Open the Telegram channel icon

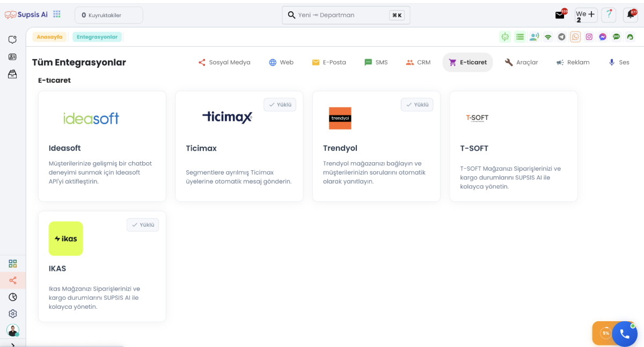point(562,37)
